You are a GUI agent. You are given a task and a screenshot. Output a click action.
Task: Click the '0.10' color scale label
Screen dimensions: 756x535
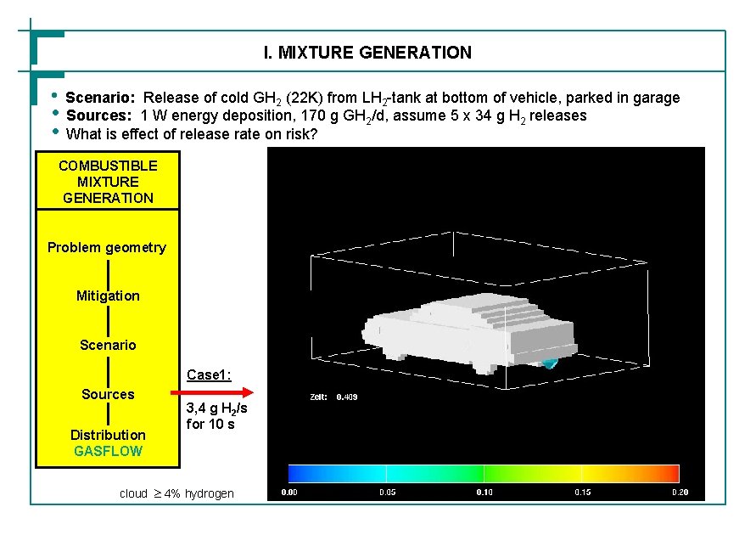click(x=484, y=493)
